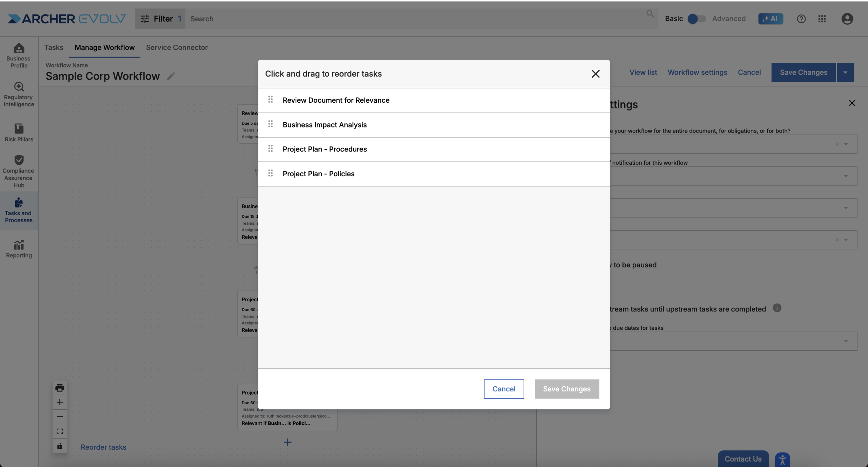Image resolution: width=868 pixels, height=467 pixels.
Task: Toggle the canvas lock icon
Action: 60,446
